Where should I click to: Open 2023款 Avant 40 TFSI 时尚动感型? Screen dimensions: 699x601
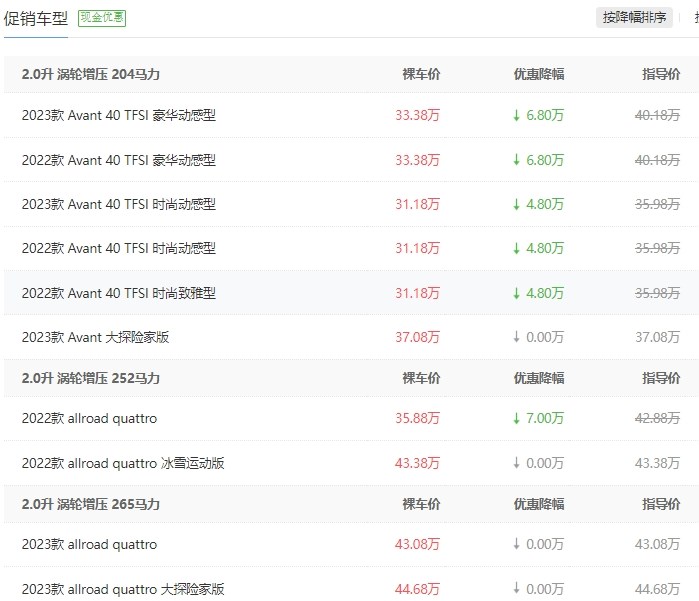[119, 204]
